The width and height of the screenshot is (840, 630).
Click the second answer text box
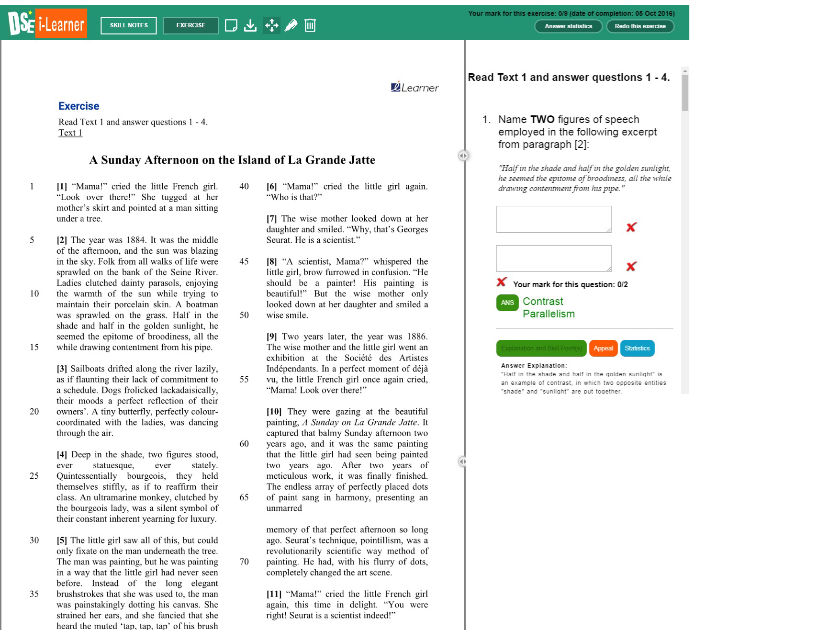coord(554,259)
